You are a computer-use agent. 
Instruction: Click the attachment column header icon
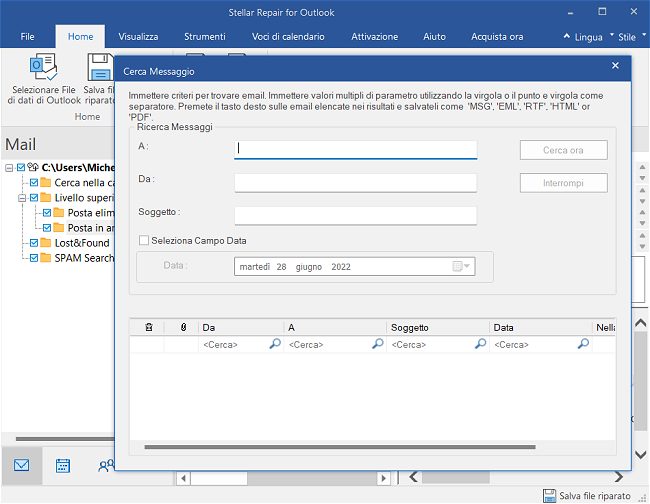[184, 327]
